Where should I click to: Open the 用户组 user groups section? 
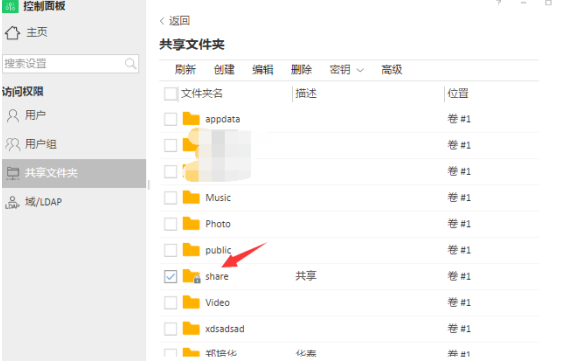40,144
